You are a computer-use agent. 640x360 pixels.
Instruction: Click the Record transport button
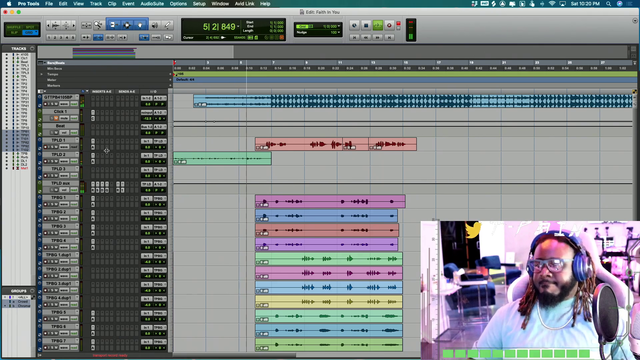coord(389,25)
